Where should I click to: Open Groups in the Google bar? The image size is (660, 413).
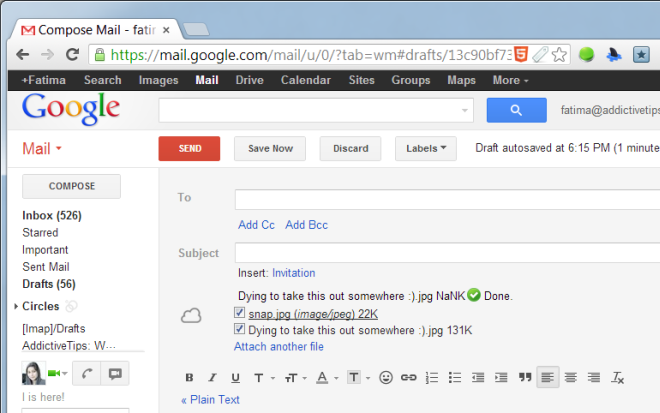tap(410, 80)
